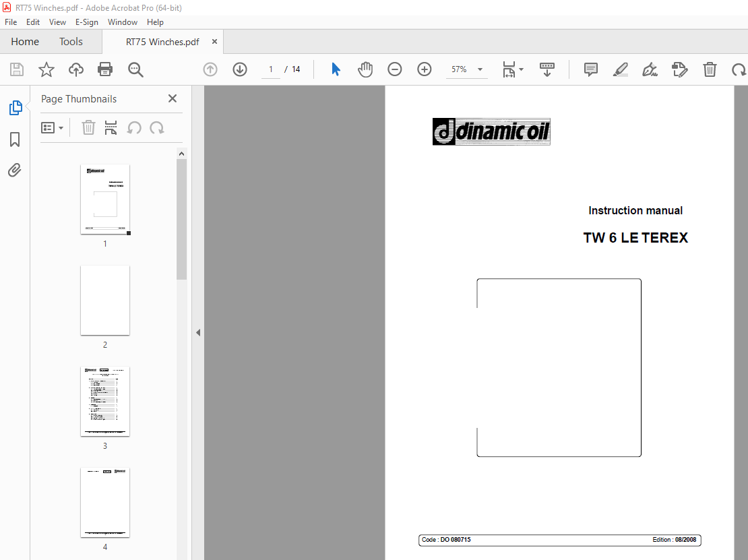
Task: Click the 'Code : DO 080715' text
Action: [446, 540]
